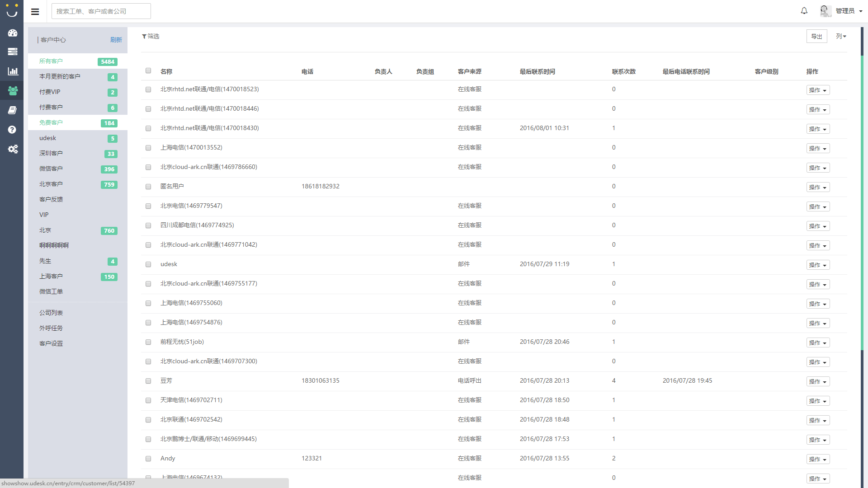Image resolution: width=868 pixels, height=488 pixels.
Task: Select the checkbox for customer Andy
Action: pos(148,459)
